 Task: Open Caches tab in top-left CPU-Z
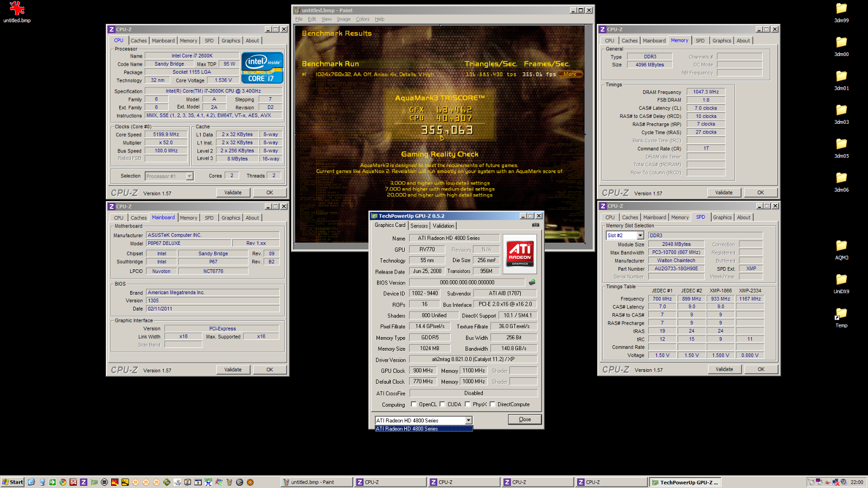coord(138,41)
